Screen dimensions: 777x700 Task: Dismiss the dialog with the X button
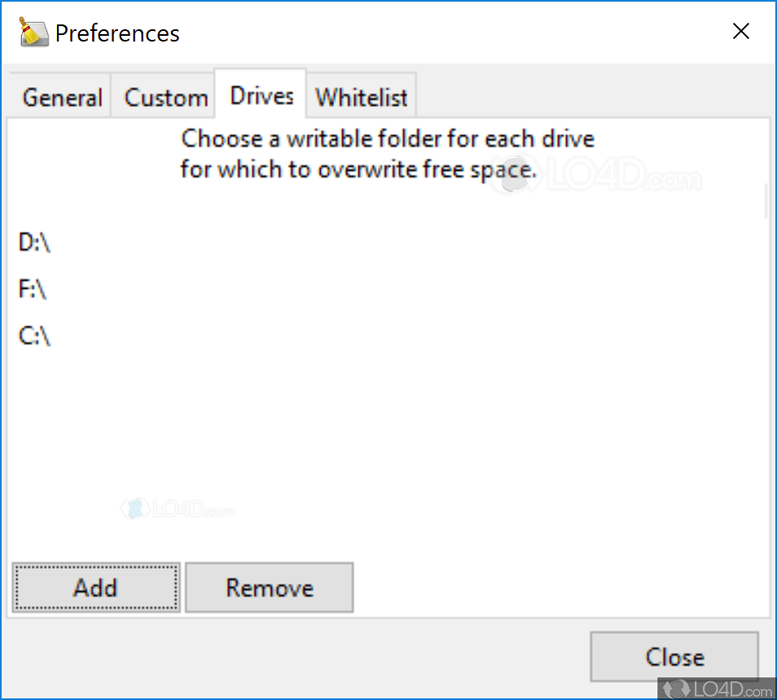point(741,31)
